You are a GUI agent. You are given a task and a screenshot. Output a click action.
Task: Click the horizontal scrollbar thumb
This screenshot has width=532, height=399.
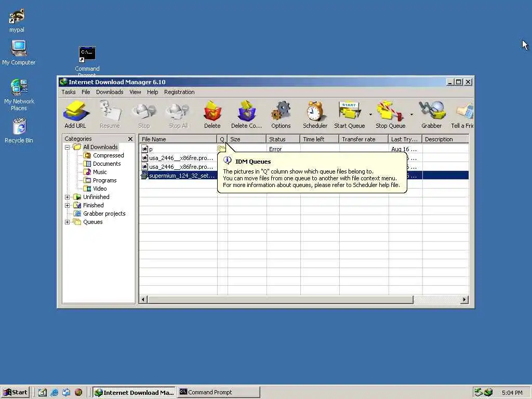pyautogui.click(x=280, y=299)
